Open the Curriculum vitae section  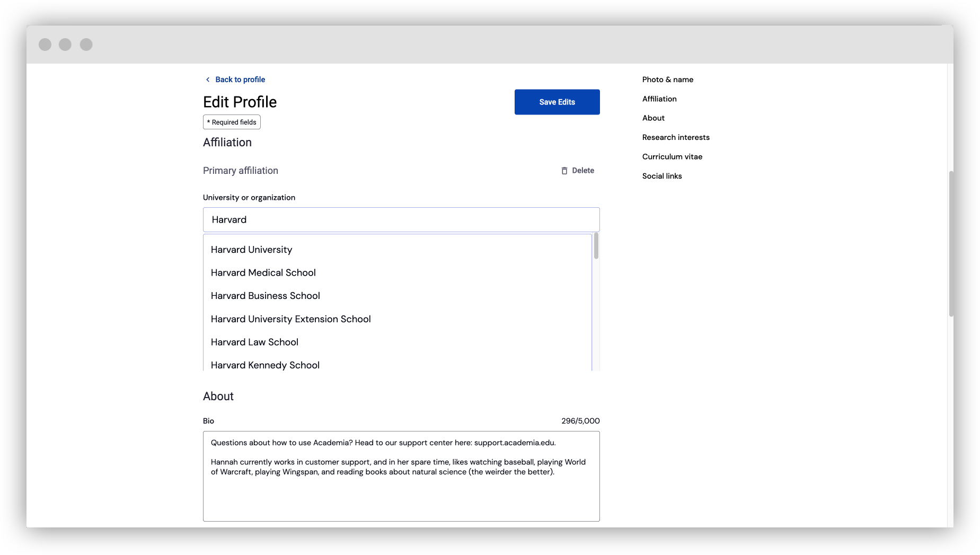click(672, 156)
